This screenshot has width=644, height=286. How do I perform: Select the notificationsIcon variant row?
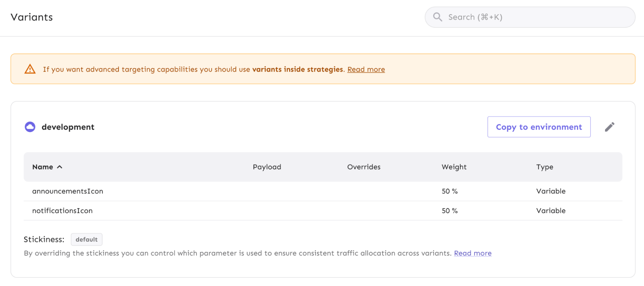[62, 211]
